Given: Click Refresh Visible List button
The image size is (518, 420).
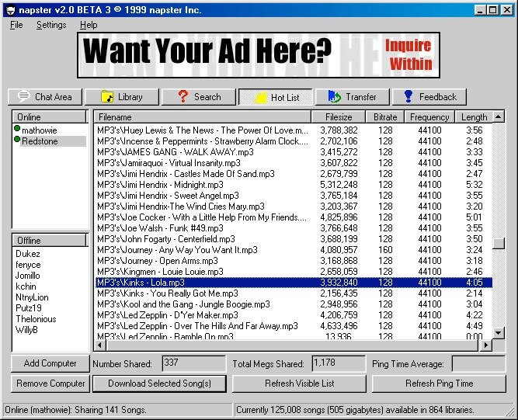Looking at the screenshot, I should tap(299, 384).
